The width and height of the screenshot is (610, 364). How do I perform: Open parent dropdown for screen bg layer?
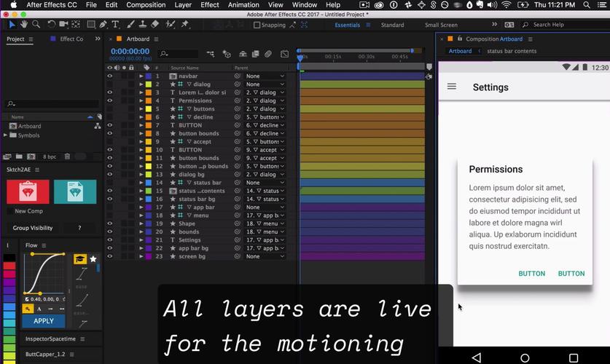[265, 256]
